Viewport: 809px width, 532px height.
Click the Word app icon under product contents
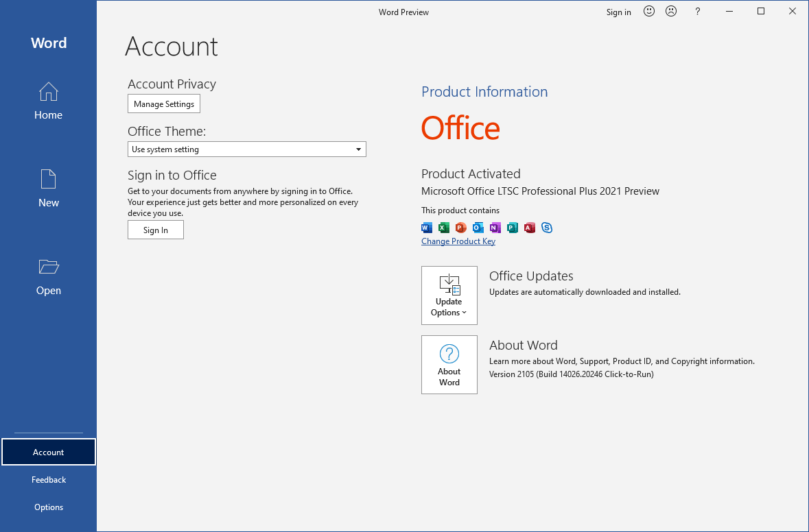pyautogui.click(x=426, y=227)
